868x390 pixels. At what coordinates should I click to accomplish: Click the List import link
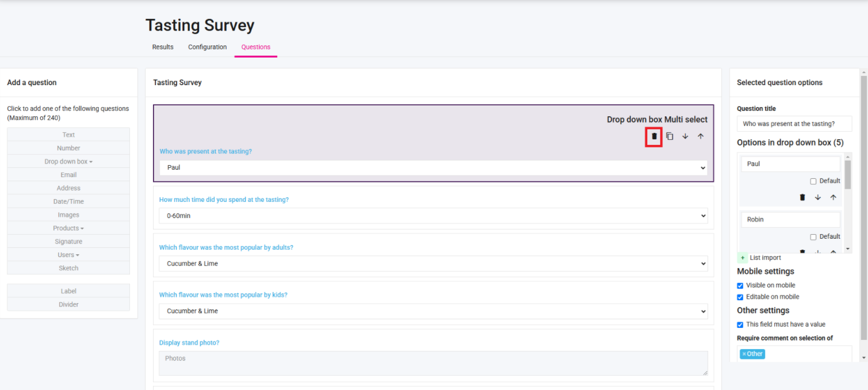[765, 258]
